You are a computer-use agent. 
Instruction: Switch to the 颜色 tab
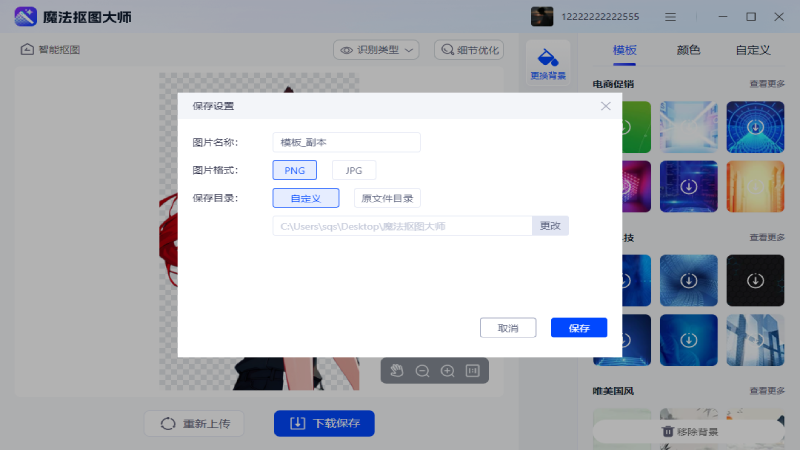click(x=688, y=50)
